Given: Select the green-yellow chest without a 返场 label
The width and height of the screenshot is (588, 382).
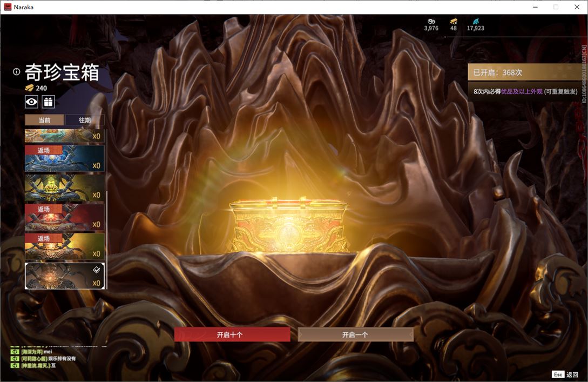Looking at the screenshot, I should coord(64,187).
